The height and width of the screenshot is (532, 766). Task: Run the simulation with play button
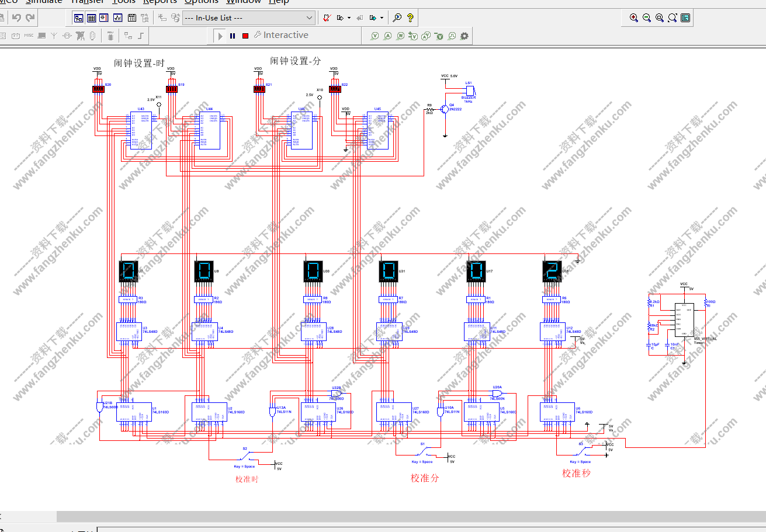[x=220, y=36]
